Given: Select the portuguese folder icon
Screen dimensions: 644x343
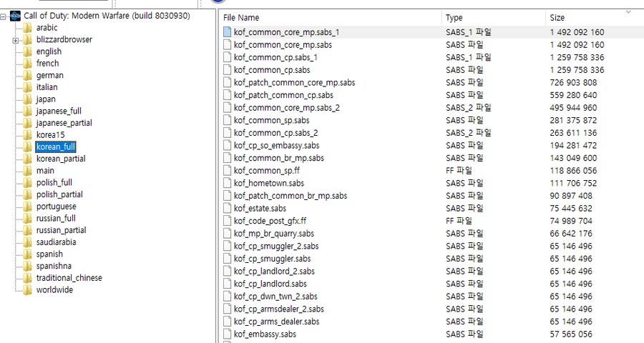Looking at the screenshot, I should coord(27,207).
